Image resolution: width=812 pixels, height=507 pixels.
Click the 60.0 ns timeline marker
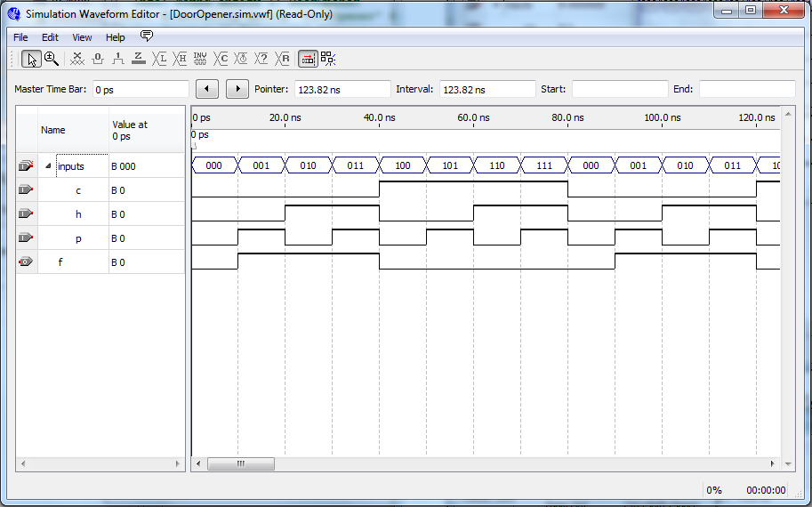[x=473, y=117]
